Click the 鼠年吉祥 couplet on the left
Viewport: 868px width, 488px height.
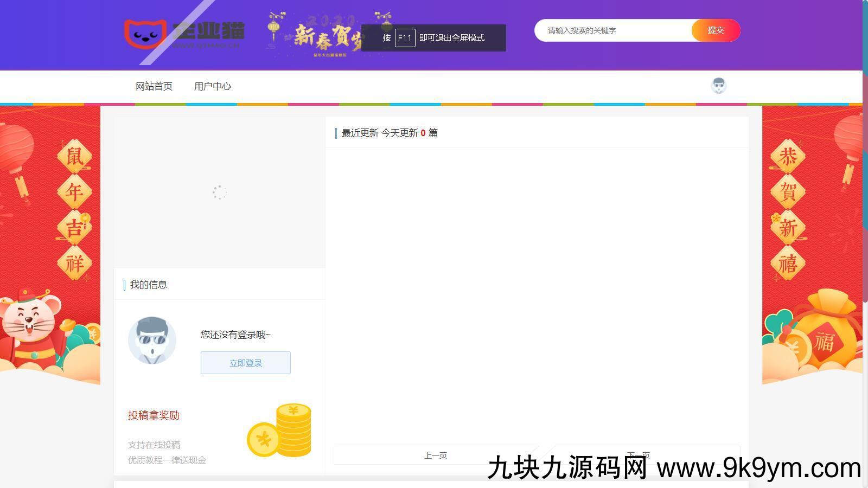[x=74, y=210]
